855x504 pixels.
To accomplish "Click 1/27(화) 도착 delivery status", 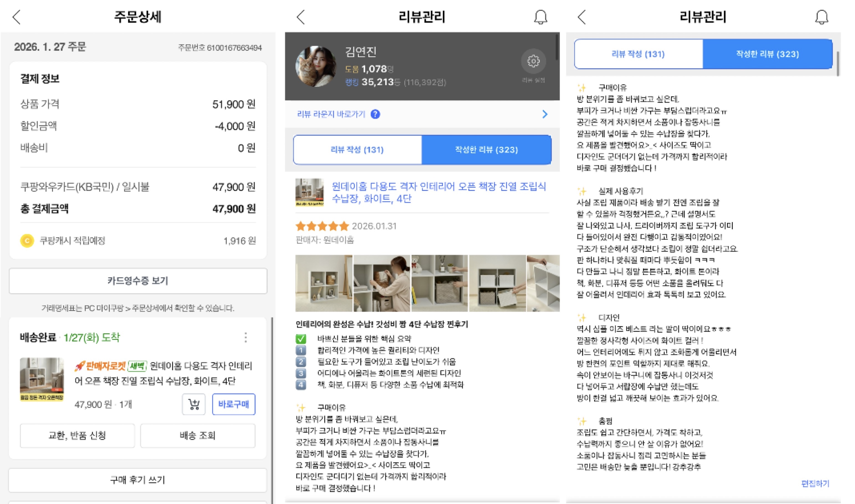I will point(92,337).
